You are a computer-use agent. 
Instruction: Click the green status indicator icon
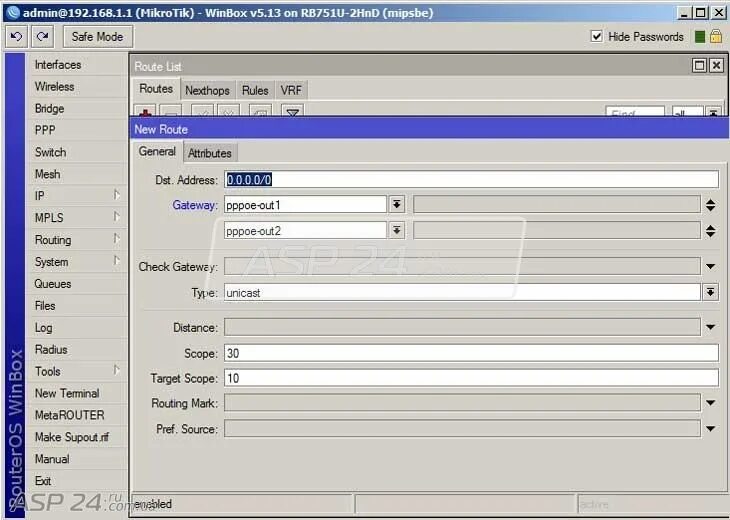pyautogui.click(x=699, y=37)
